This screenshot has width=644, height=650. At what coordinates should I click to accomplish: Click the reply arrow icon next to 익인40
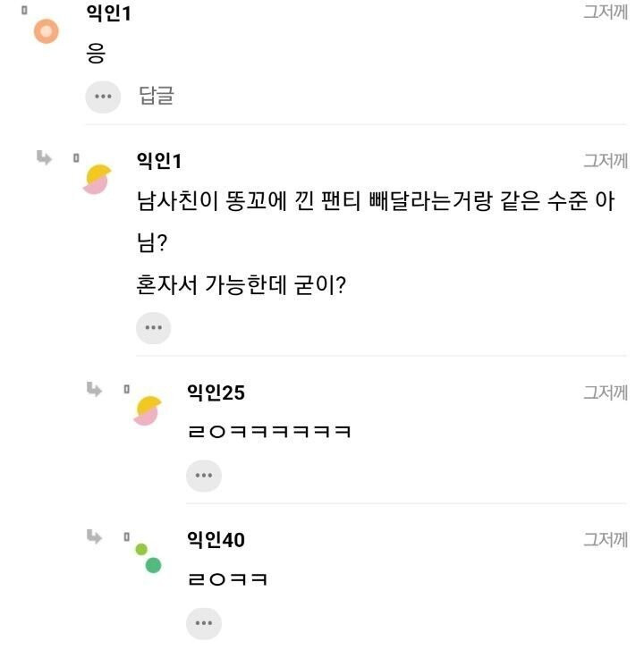(94, 536)
